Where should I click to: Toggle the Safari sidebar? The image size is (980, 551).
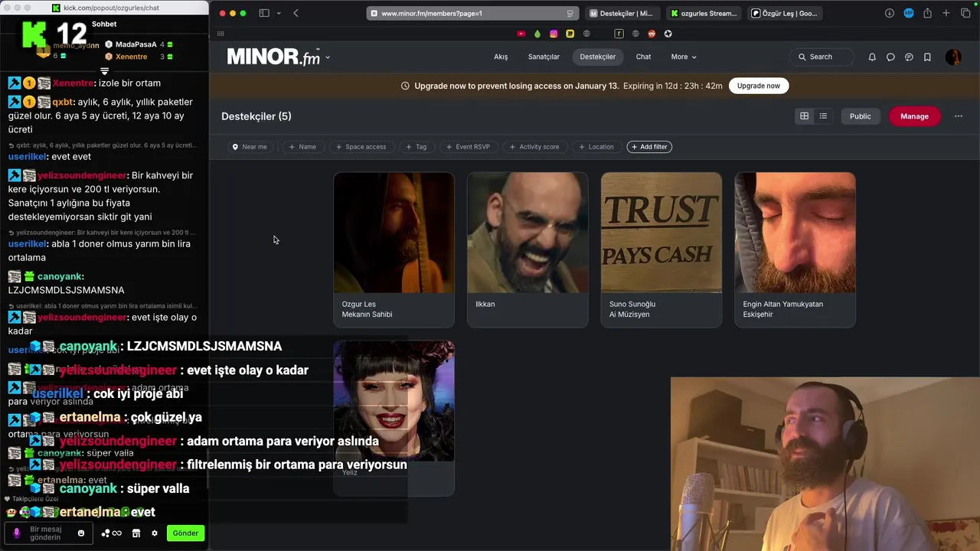tap(264, 13)
